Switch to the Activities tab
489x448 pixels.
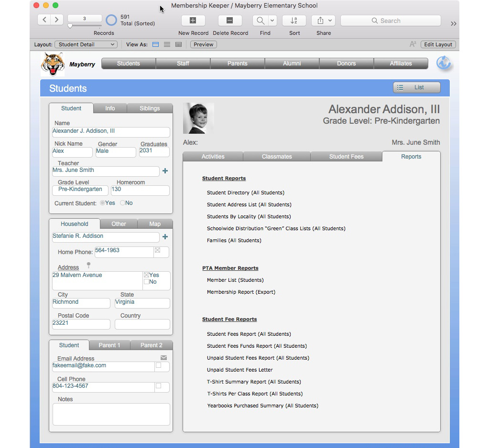(213, 156)
